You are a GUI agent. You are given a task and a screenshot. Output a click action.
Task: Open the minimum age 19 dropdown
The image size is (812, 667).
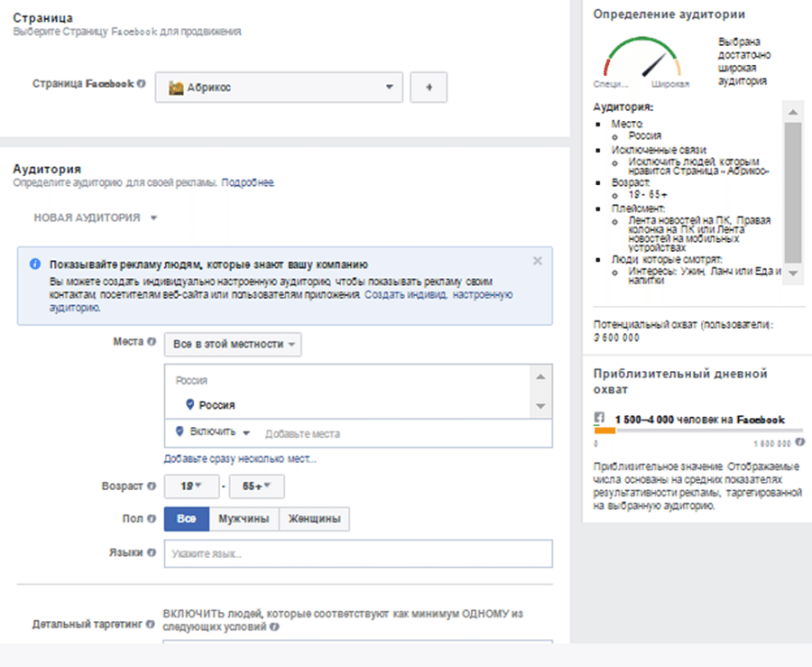pyautogui.click(x=191, y=486)
